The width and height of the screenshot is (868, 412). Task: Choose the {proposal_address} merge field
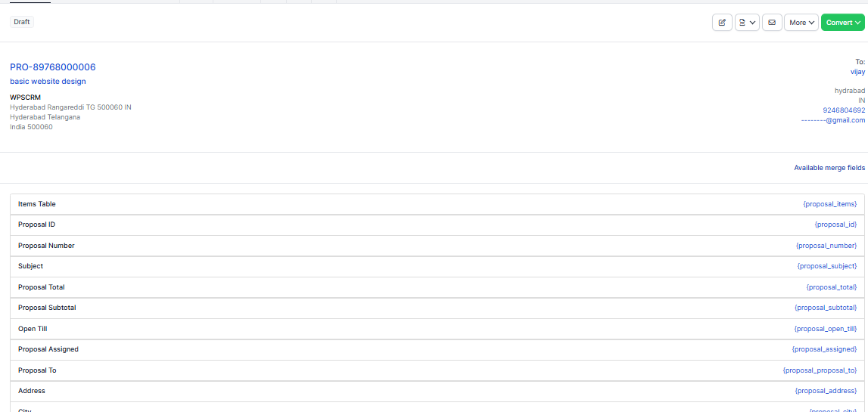click(x=826, y=391)
